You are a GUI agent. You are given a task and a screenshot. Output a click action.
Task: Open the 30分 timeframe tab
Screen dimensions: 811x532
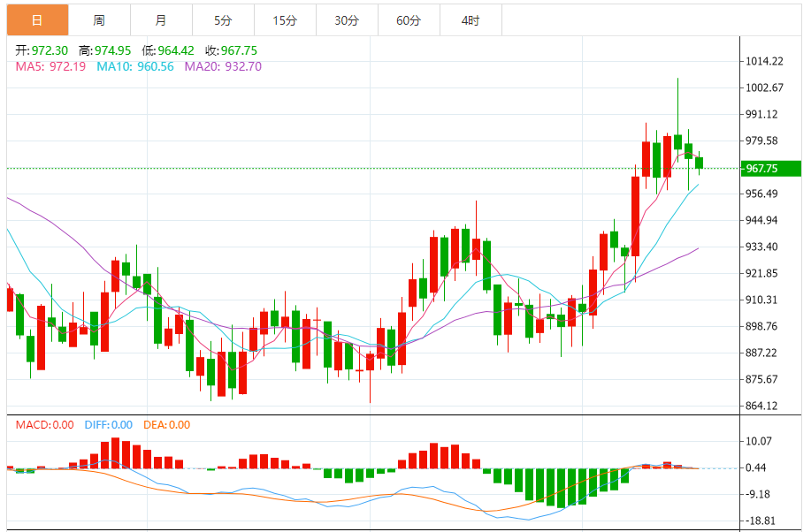[347, 20]
